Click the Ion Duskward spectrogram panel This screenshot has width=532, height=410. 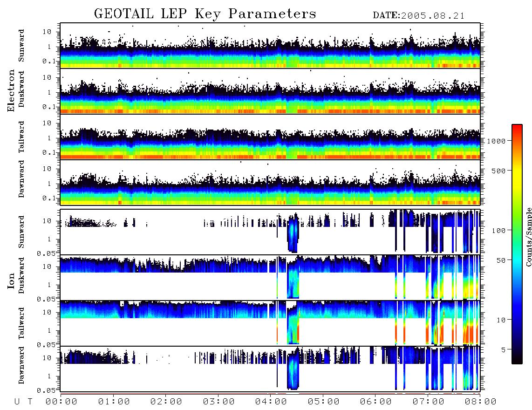[270, 277]
